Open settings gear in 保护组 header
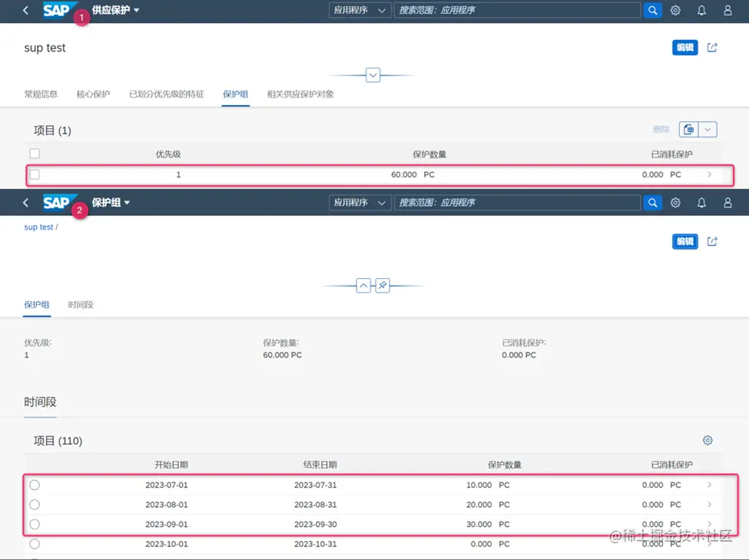Screen dimensions: 749x560 coord(675,203)
